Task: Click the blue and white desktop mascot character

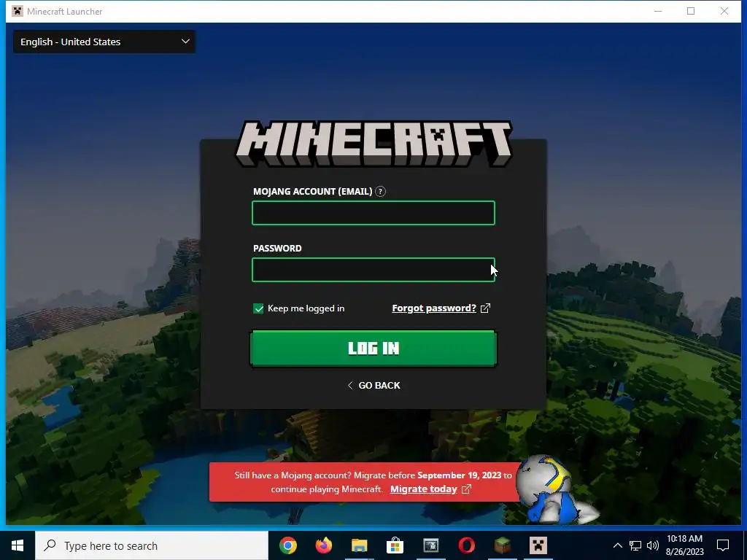Action: pos(555,491)
